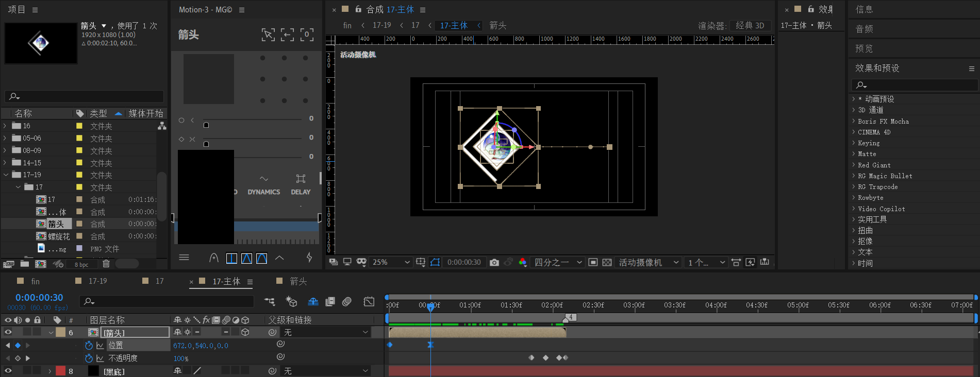Screen dimensions: 980x377
Task: Click the Motion-3 hamburger menu at bottom
Action: click(184, 258)
